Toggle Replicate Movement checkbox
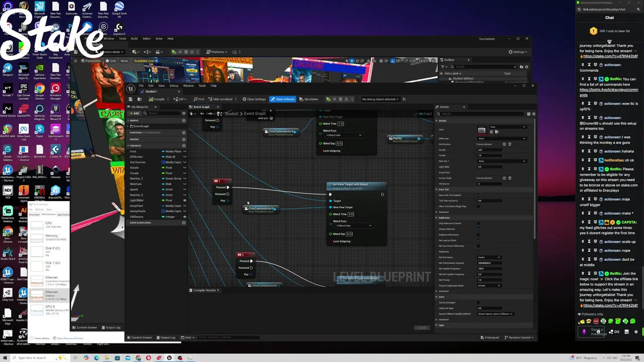 [478, 234]
